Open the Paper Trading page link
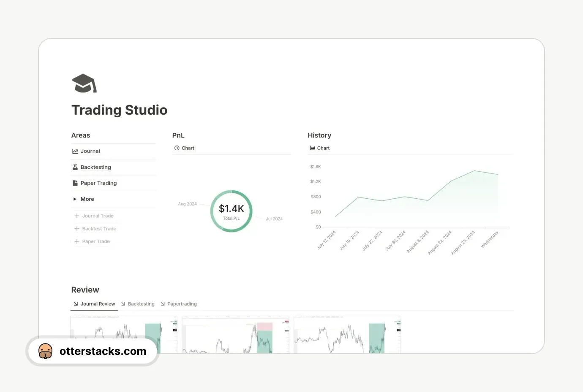The height and width of the screenshot is (392, 583). tap(98, 183)
